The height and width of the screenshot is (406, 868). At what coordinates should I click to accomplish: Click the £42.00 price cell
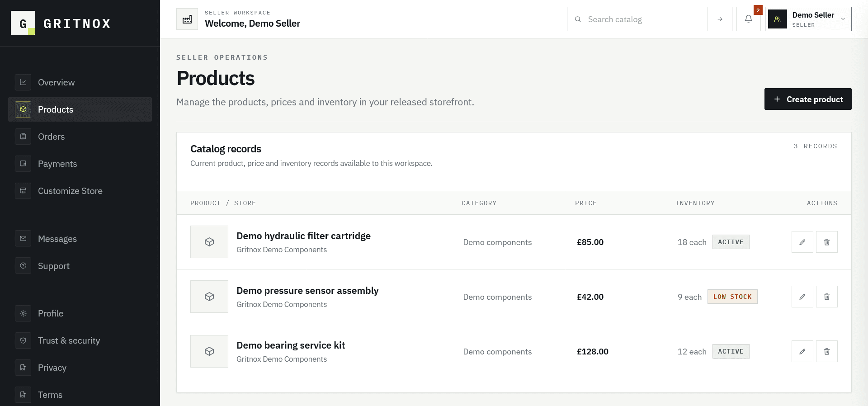tap(590, 297)
